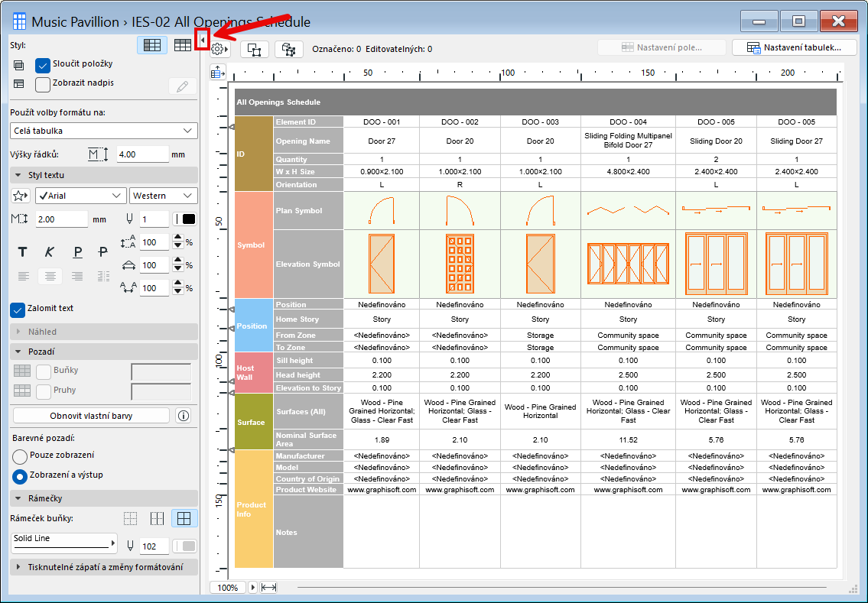Click the gear settings icon in toolbar
The width and height of the screenshot is (868, 603).
[218, 49]
